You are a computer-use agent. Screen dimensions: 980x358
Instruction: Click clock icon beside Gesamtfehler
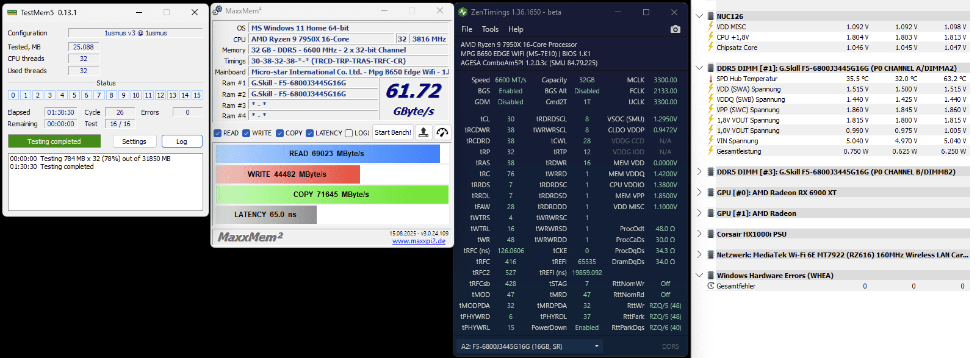coord(710,286)
